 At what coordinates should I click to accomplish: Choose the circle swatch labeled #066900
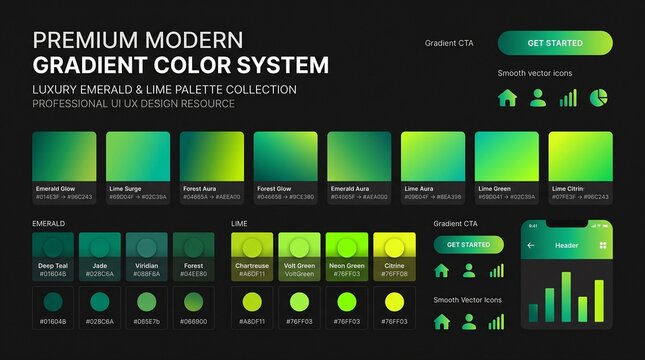point(193,302)
